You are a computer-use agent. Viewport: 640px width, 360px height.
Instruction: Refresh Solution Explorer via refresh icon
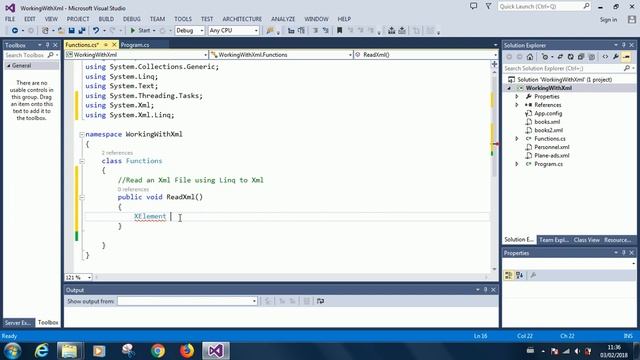click(x=571, y=57)
